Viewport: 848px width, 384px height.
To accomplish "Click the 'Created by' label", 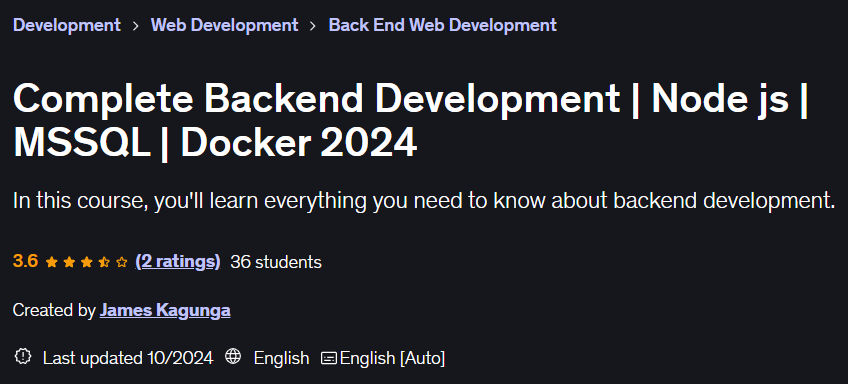I will (54, 310).
